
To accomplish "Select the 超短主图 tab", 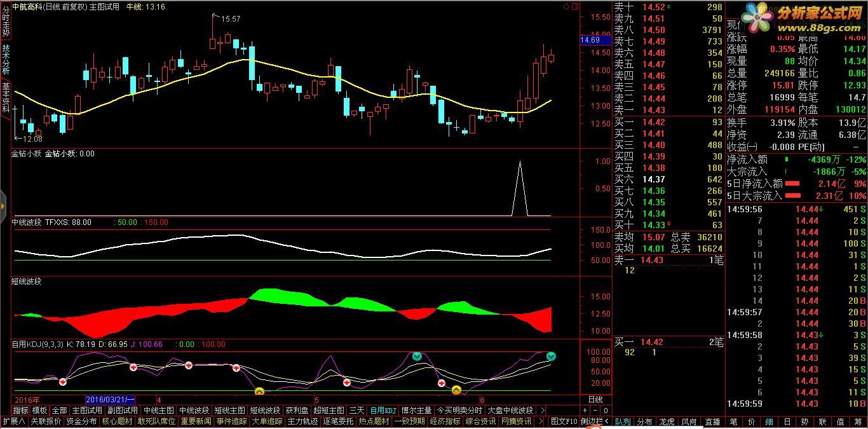I will pyautogui.click(x=328, y=411).
